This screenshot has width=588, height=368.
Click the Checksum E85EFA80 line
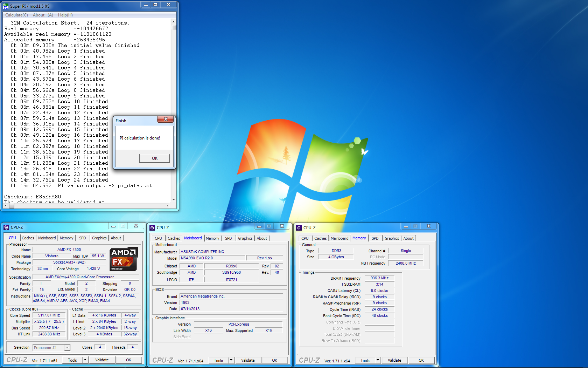tap(33, 197)
